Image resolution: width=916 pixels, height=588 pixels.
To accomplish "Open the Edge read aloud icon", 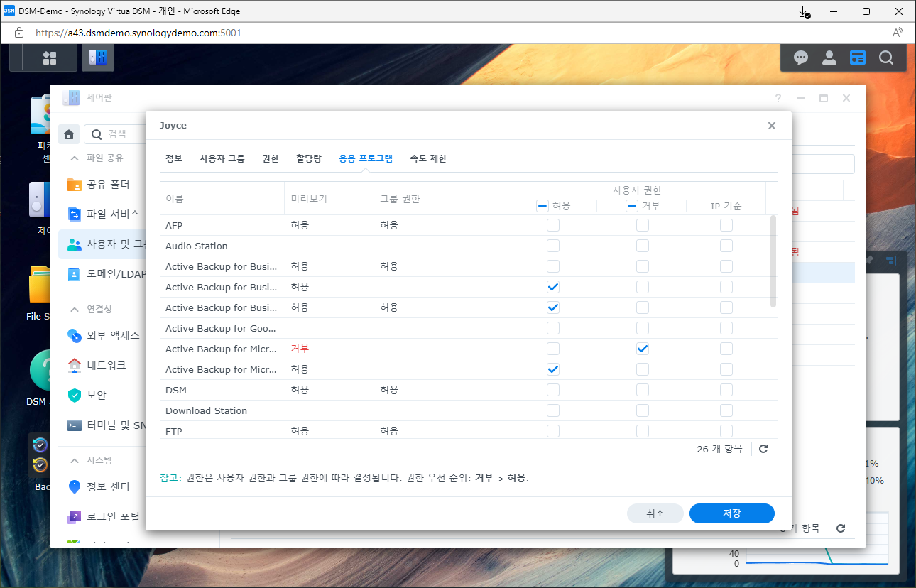I will point(898,33).
